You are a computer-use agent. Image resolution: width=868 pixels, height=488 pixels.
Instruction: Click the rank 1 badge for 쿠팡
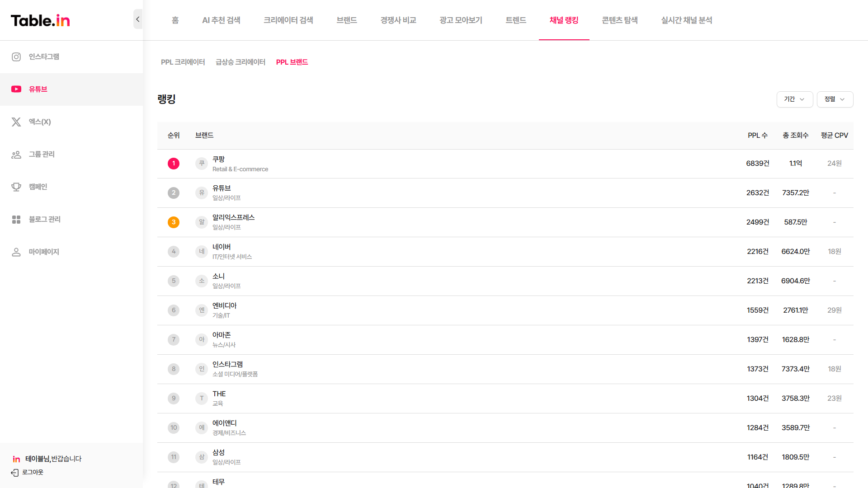click(x=174, y=164)
